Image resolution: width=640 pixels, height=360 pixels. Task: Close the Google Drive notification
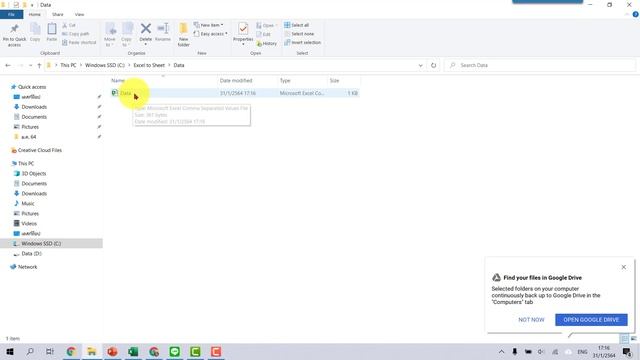coord(624,267)
